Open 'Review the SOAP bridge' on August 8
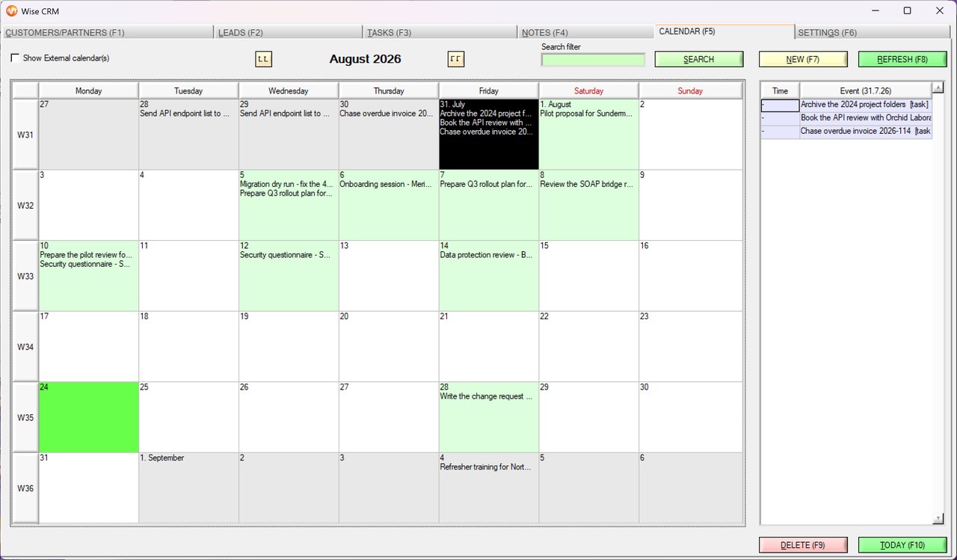Image resolution: width=957 pixels, height=560 pixels. [x=586, y=184]
